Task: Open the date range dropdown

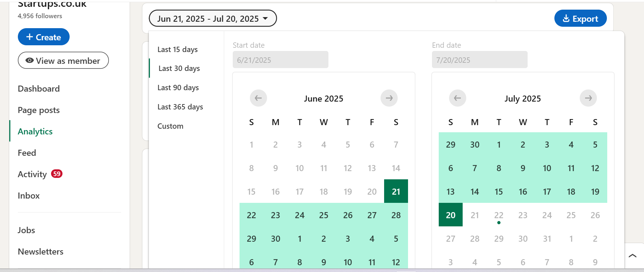Action: (212, 19)
